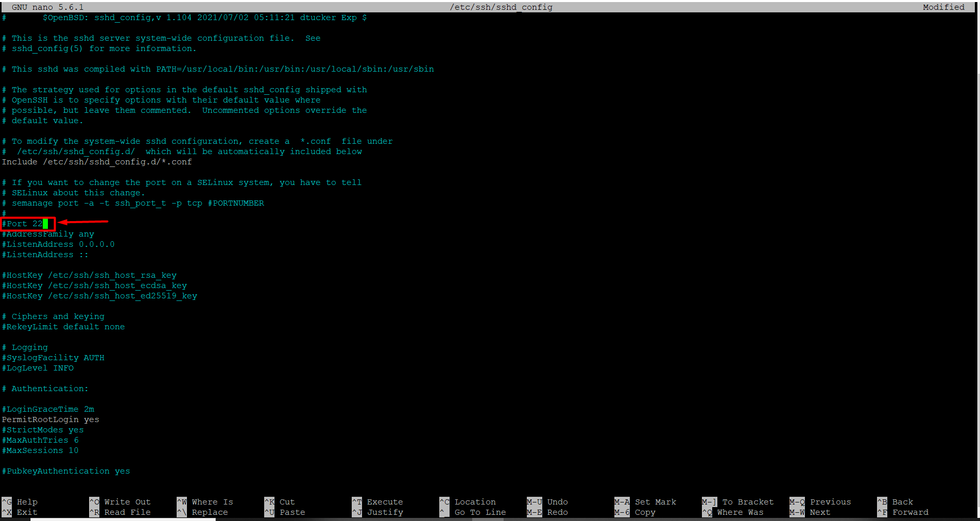The height and width of the screenshot is (521, 980).
Task: Click the Go To Line shortcut
Action: [x=479, y=512]
